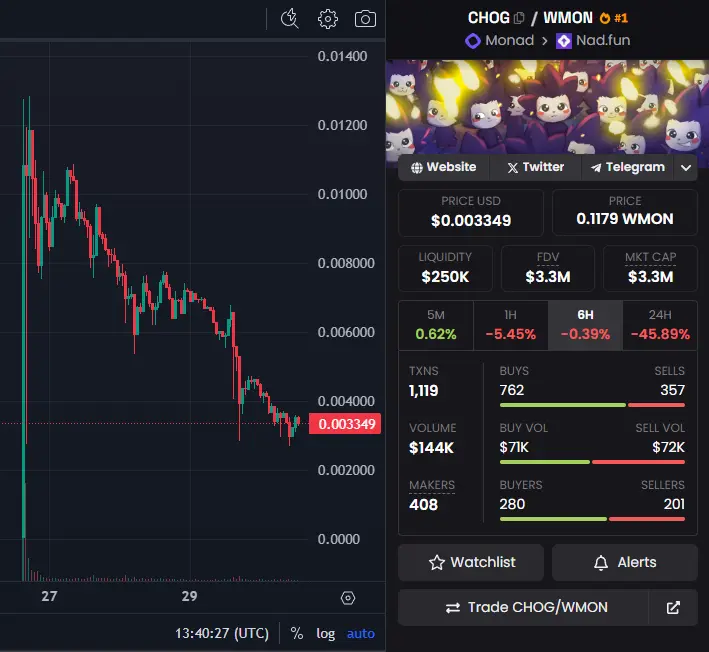Click the fire #1 trending badge

614,18
